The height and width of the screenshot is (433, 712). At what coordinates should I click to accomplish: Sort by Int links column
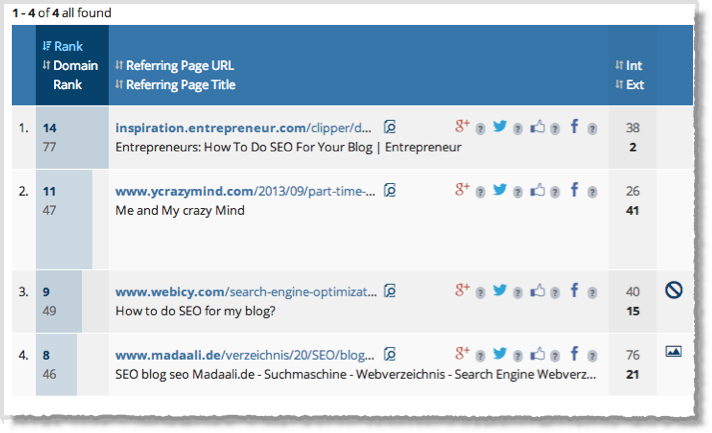tap(629, 66)
